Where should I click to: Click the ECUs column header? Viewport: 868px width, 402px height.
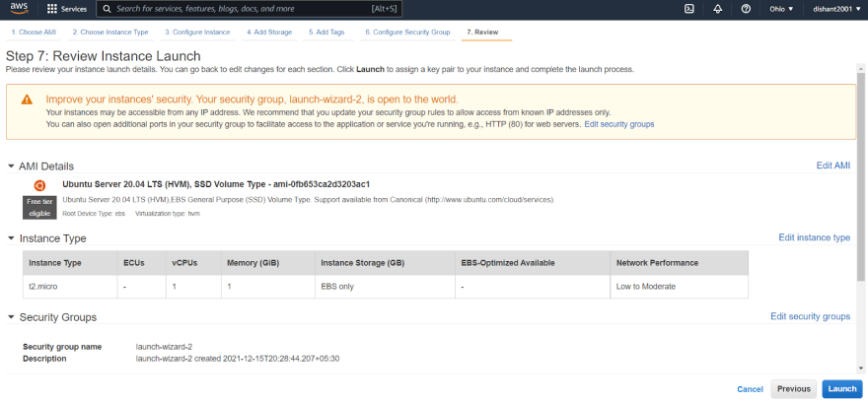point(142,263)
